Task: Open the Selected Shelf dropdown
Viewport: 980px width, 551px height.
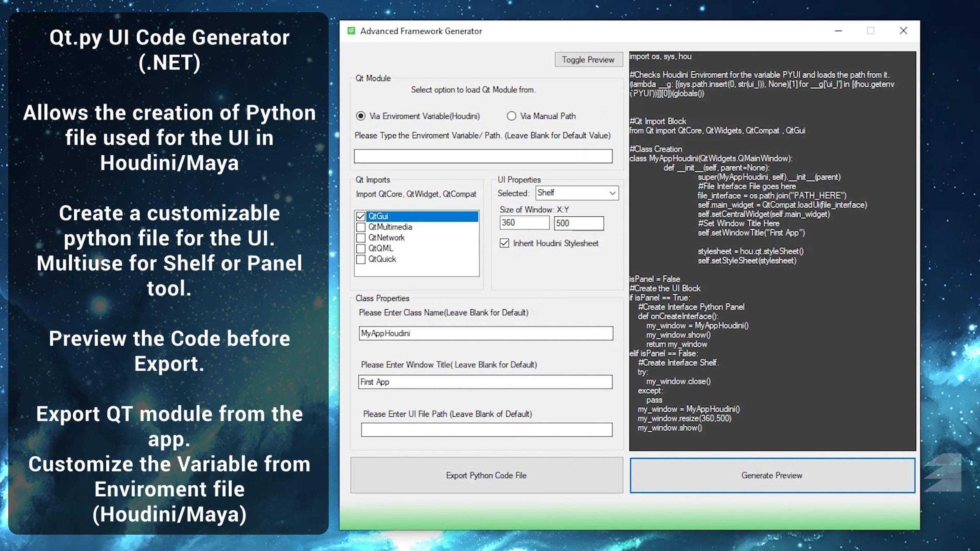Action: click(x=577, y=193)
